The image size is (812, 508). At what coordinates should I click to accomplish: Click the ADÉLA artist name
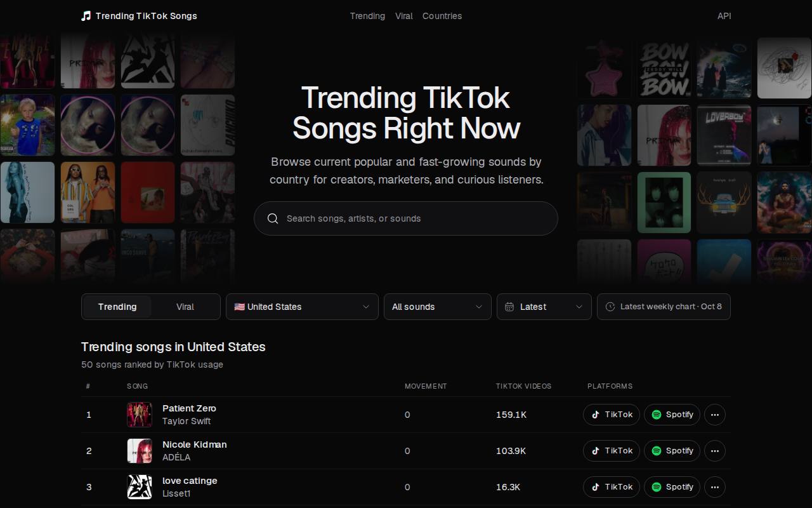[176, 457]
